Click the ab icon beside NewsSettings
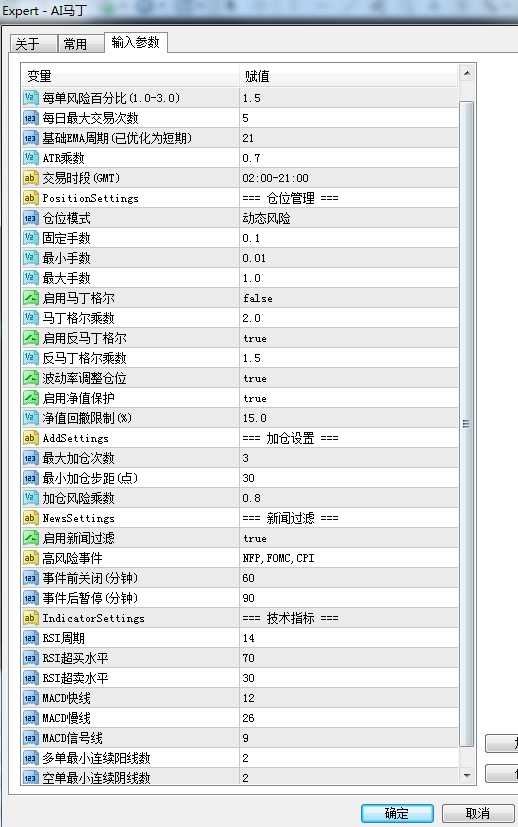 pyautogui.click(x=31, y=518)
